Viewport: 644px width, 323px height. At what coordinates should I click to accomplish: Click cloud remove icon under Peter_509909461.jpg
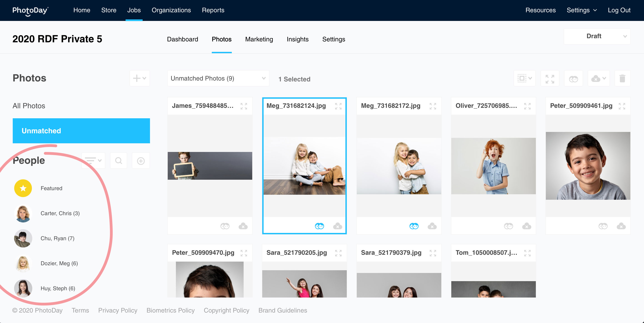coord(621,226)
